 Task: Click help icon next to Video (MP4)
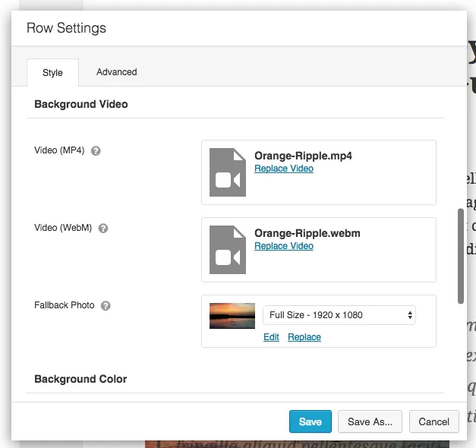[x=96, y=151]
